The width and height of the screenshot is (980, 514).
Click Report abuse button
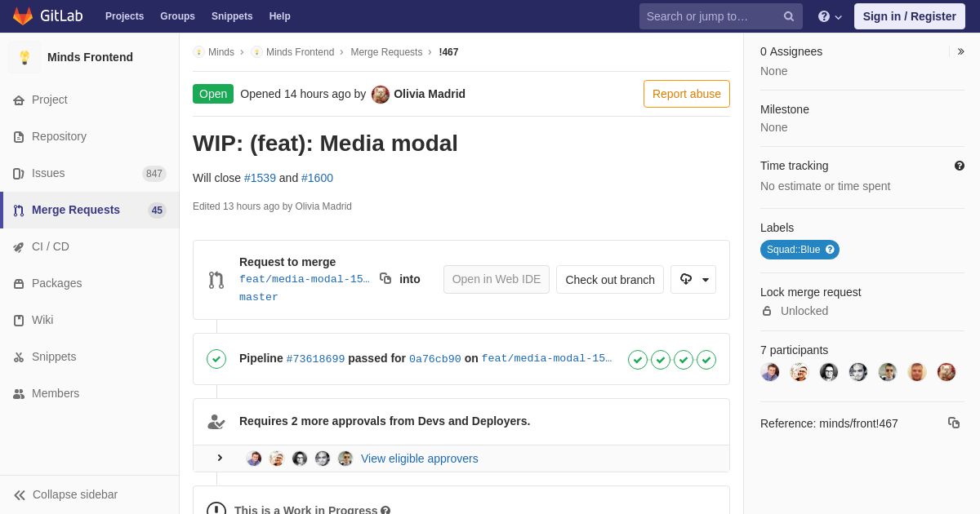[x=687, y=94]
